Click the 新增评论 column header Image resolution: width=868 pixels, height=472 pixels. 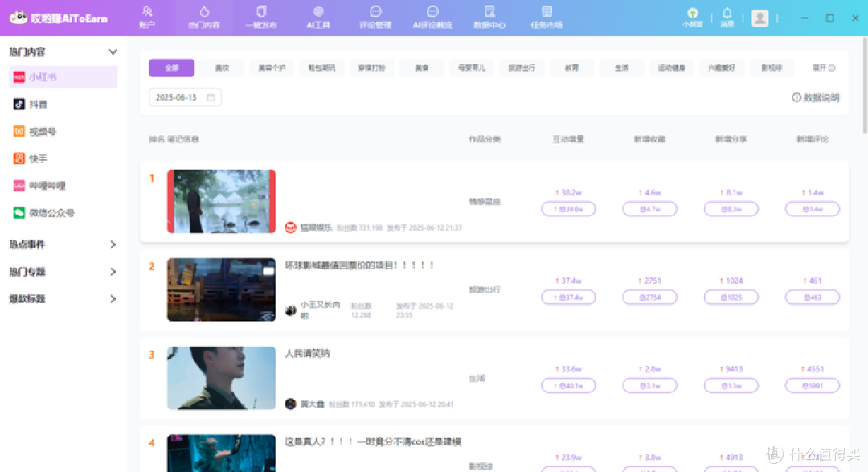pos(812,139)
